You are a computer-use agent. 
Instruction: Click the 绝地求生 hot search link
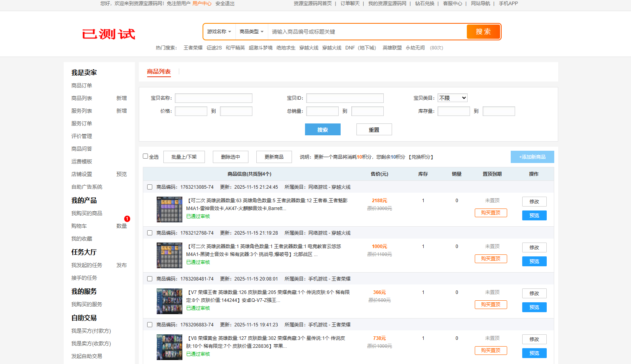[x=286, y=48]
